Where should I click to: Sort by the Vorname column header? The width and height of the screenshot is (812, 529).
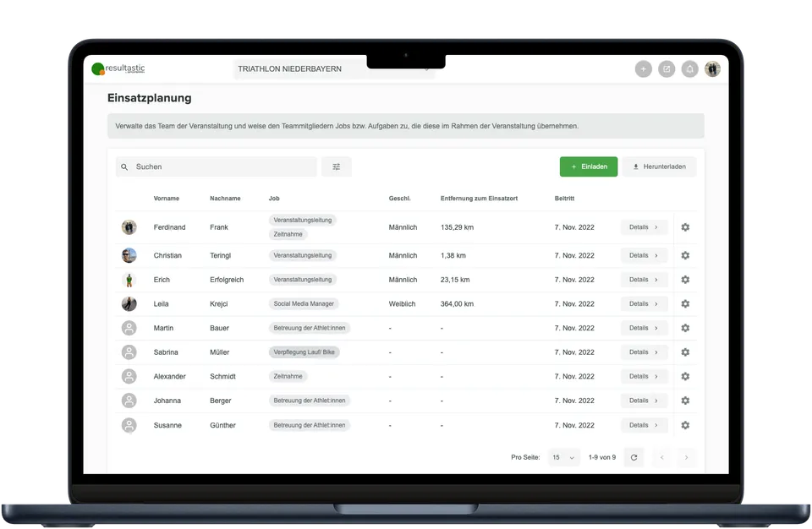click(167, 199)
